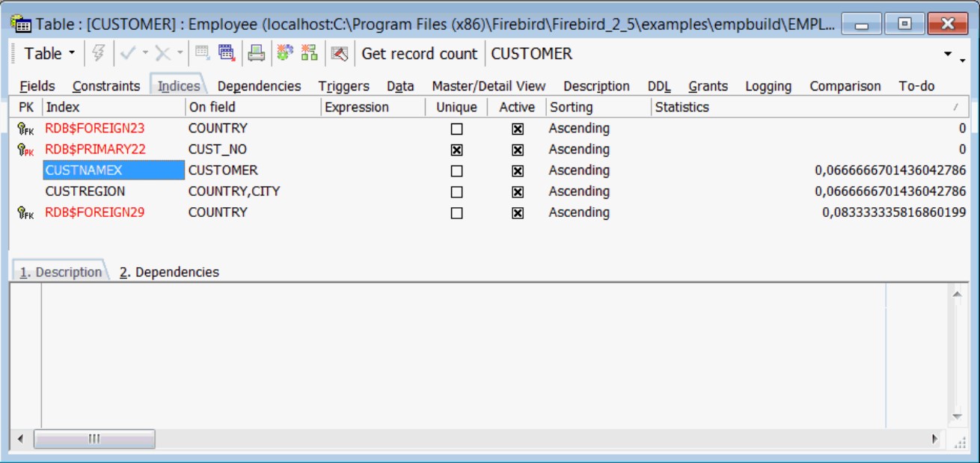Open toolbar overflow arrow at far right
Image resolution: width=980 pixels, height=463 pixels.
tap(950, 55)
